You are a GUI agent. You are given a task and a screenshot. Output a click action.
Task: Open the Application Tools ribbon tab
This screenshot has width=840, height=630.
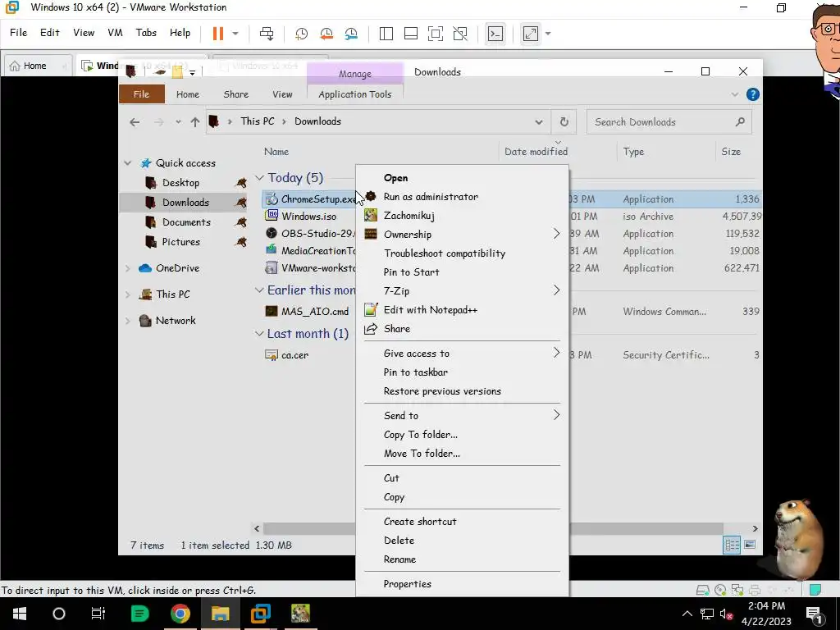click(355, 94)
